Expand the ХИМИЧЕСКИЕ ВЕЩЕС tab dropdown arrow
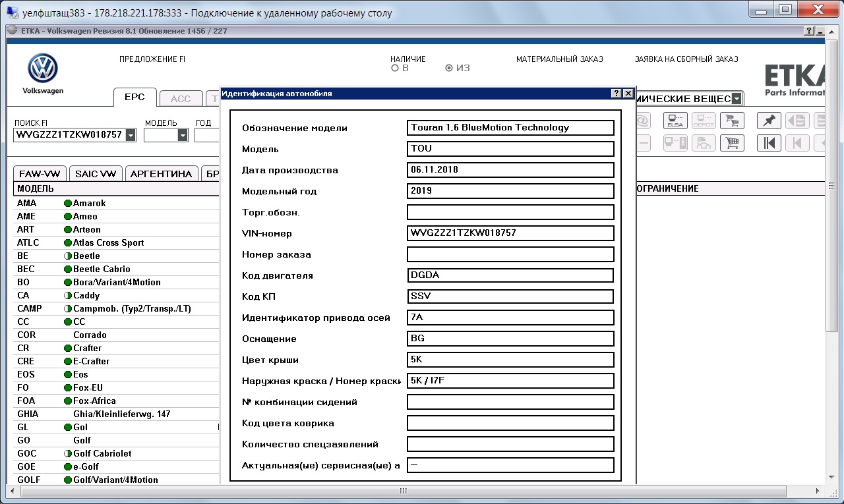 click(x=737, y=99)
